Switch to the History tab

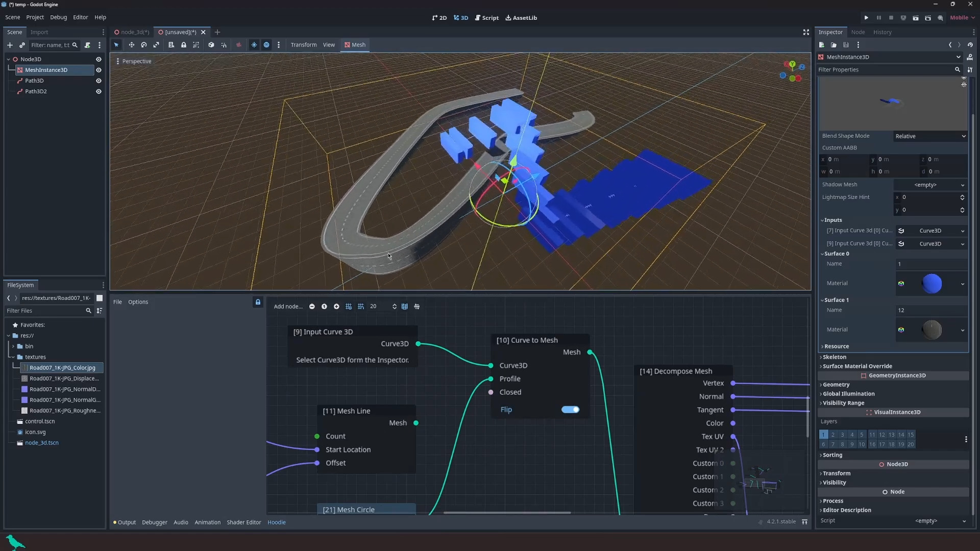tap(883, 32)
